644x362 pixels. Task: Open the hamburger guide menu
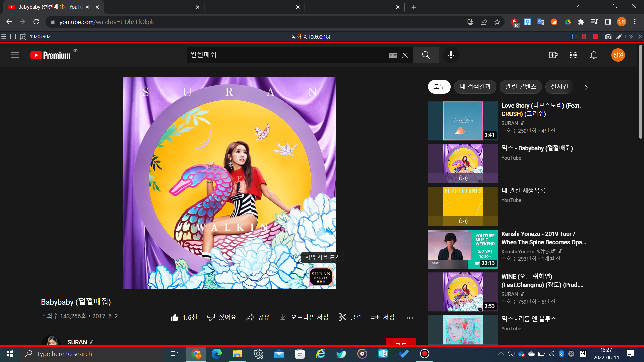[15, 55]
